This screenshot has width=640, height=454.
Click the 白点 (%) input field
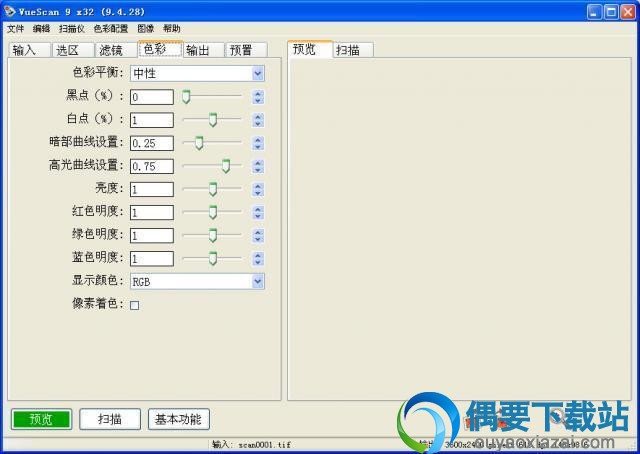click(x=152, y=120)
